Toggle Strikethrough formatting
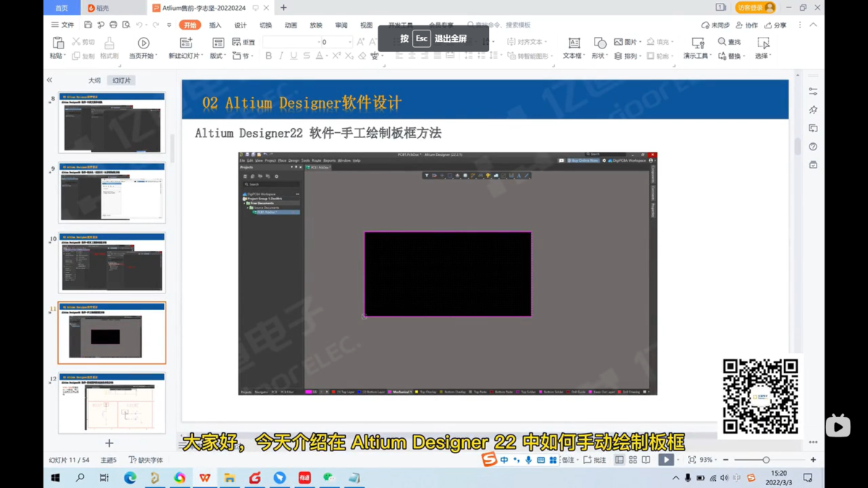 306,56
